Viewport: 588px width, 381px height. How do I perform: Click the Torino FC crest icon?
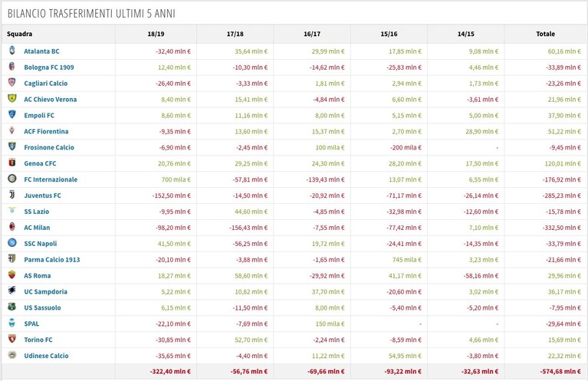12,339
